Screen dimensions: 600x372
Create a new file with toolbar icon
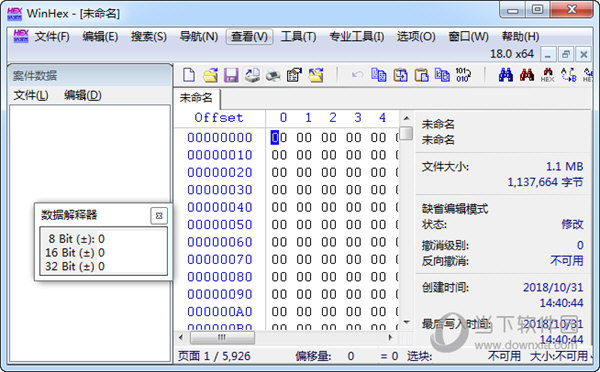click(189, 75)
